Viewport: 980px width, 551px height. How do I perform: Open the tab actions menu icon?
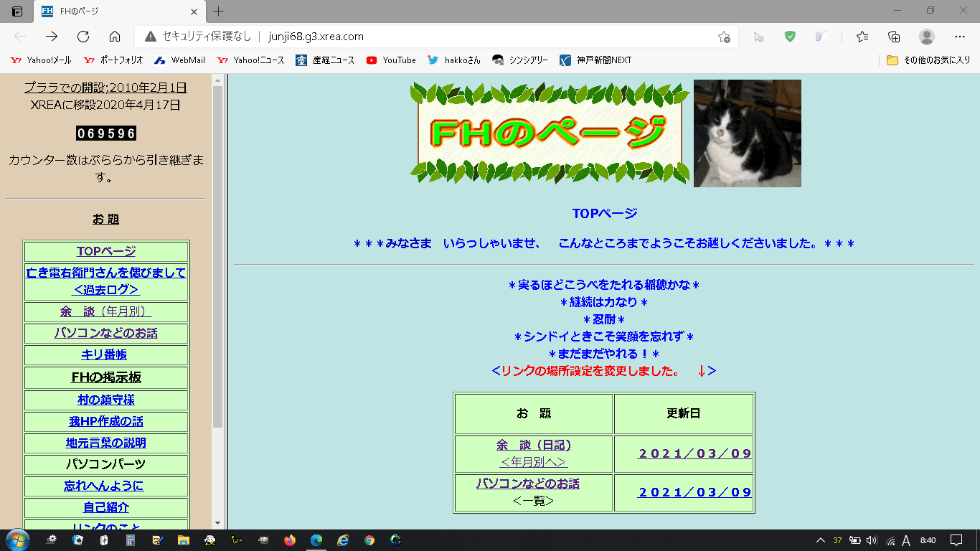[17, 11]
